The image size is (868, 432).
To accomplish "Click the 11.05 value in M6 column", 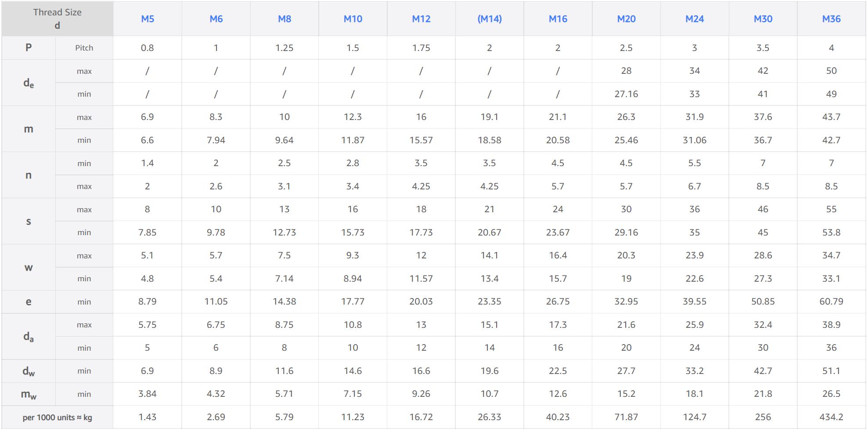I will [x=216, y=301].
